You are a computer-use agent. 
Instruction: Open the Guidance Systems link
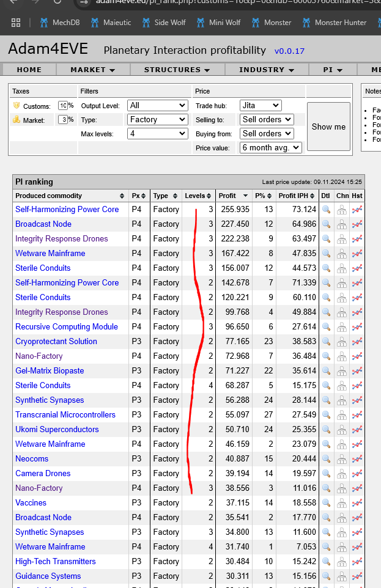(x=48, y=576)
